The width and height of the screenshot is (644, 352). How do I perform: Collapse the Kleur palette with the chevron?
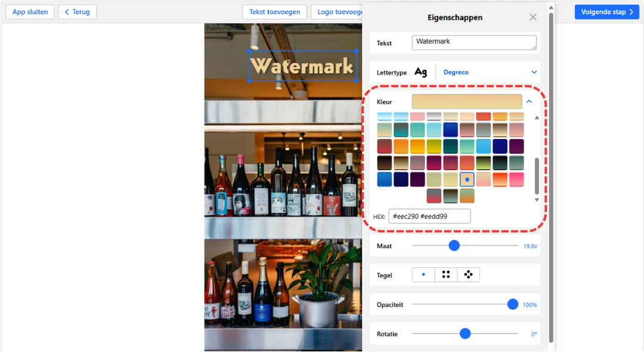(529, 101)
